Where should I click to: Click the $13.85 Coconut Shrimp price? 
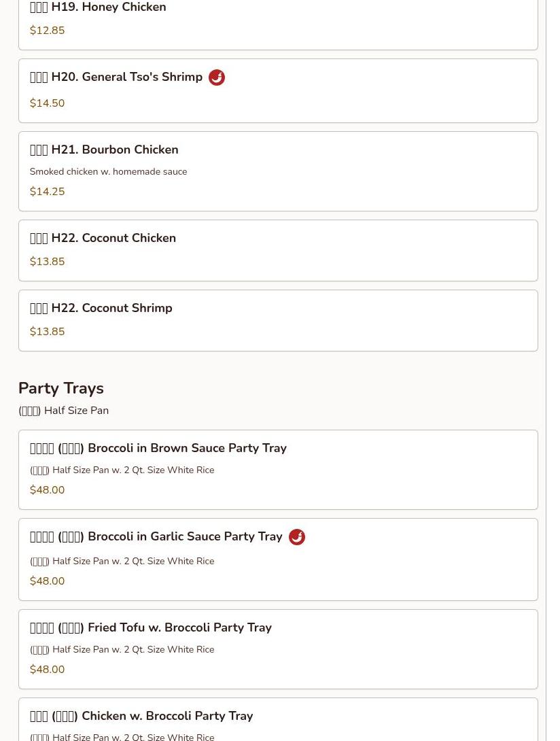click(47, 332)
